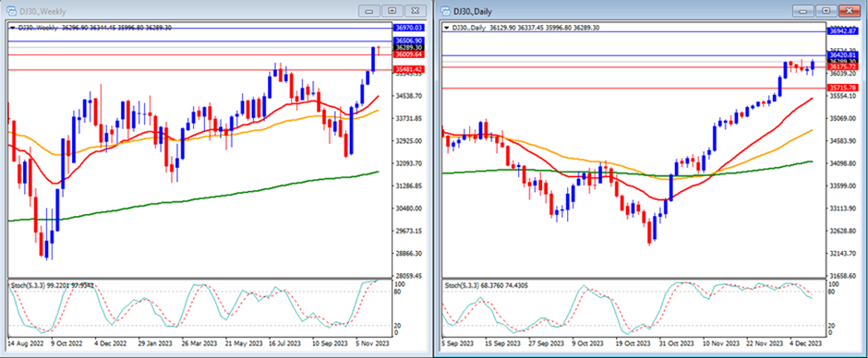Screen dimensions: 868x358
Task: Click the chart icon in the DJ30.,Weekly title bar
Action: click(x=11, y=10)
